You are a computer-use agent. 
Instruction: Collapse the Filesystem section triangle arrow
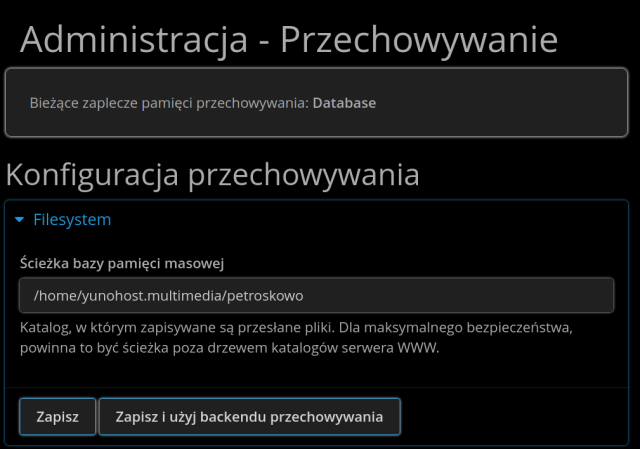pos(20,220)
